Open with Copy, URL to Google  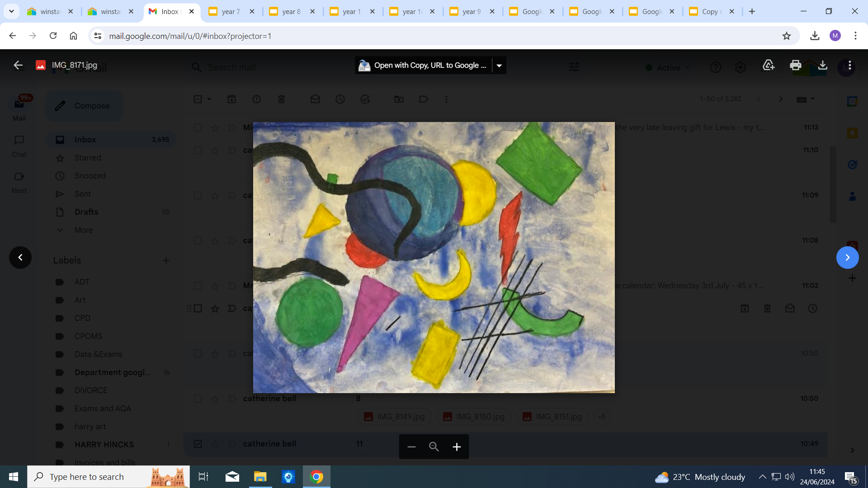tap(424, 66)
